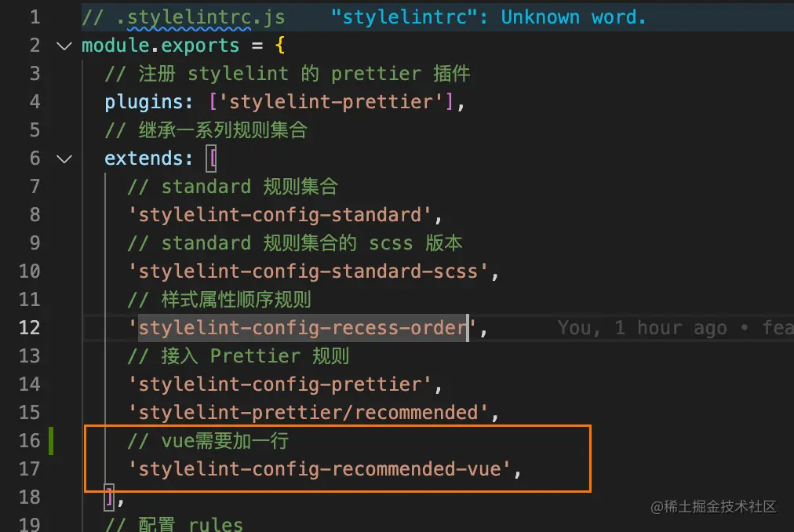Click the 'stylelint-config-standard-scss' string

pos(308,272)
